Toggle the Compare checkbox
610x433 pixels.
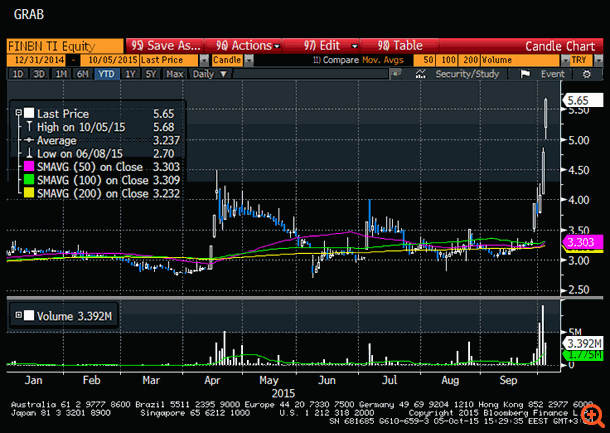click(315, 60)
